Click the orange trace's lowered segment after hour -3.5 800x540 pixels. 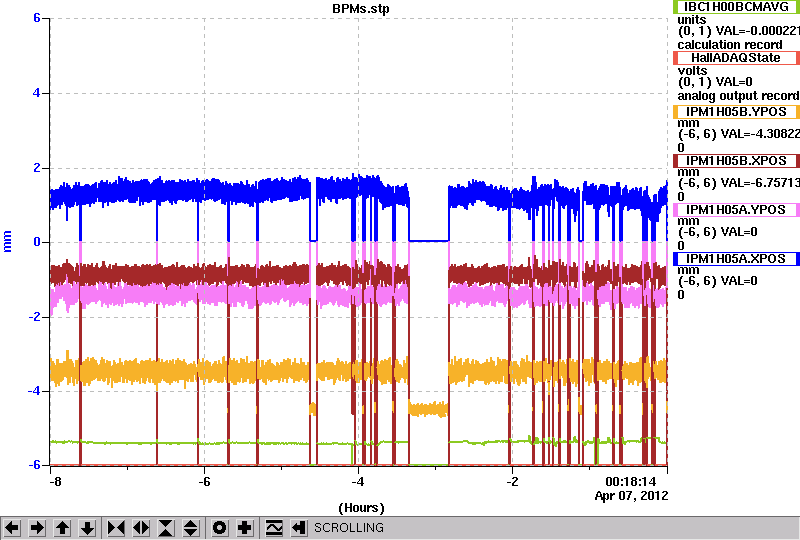[x=429, y=409]
